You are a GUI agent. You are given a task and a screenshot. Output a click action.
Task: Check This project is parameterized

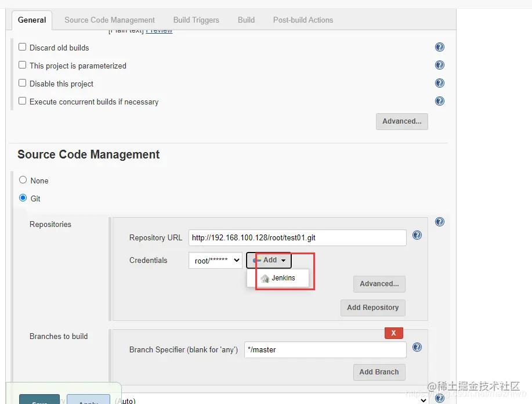[x=23, y=65]
